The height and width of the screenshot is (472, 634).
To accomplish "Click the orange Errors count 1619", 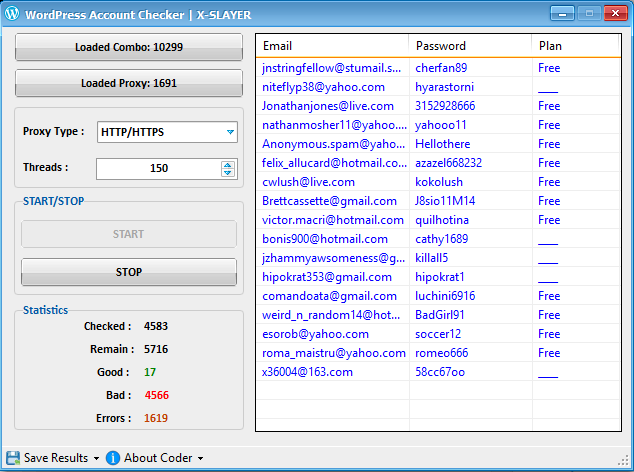I will pos(156,418).
